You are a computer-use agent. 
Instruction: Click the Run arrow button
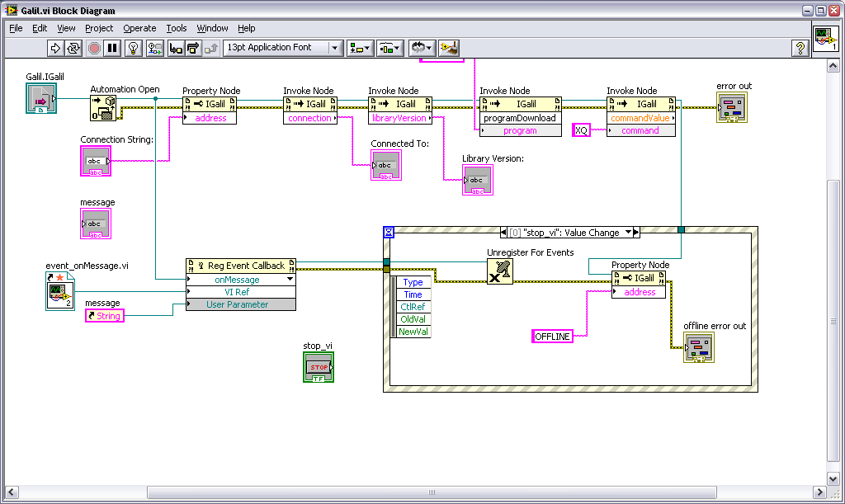click(x=55, y=48)
